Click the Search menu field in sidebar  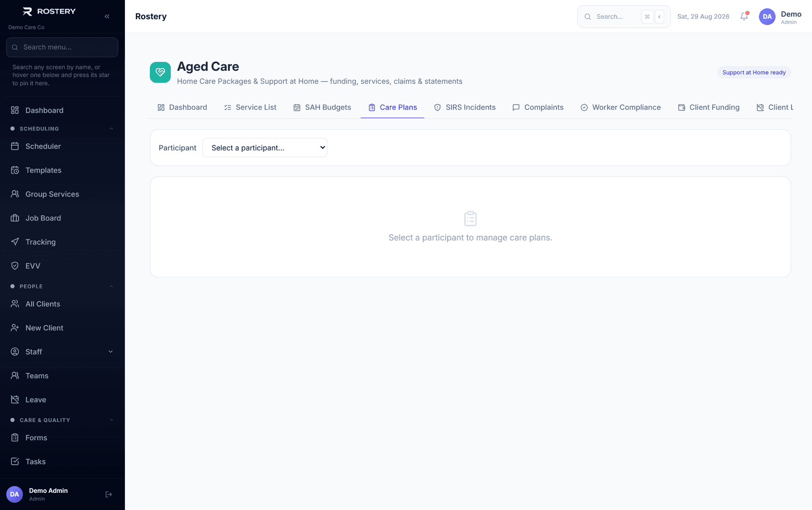62,47
